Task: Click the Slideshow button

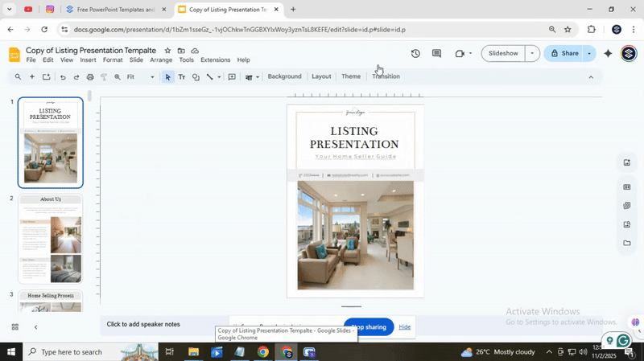Action: 503,54
